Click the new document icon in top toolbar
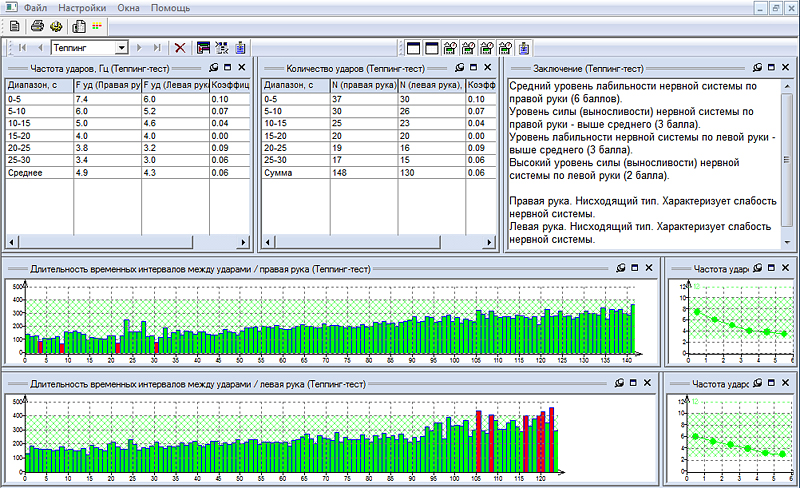 coord(14,26)
